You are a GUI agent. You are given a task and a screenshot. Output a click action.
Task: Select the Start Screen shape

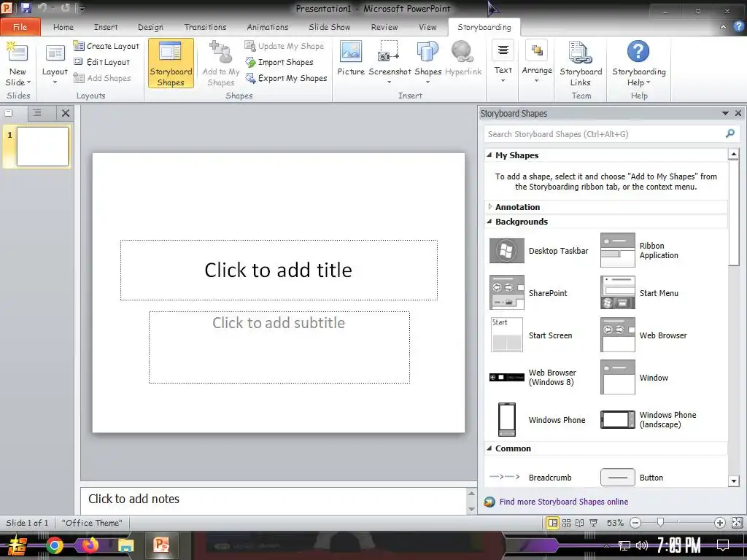(531, 335)
